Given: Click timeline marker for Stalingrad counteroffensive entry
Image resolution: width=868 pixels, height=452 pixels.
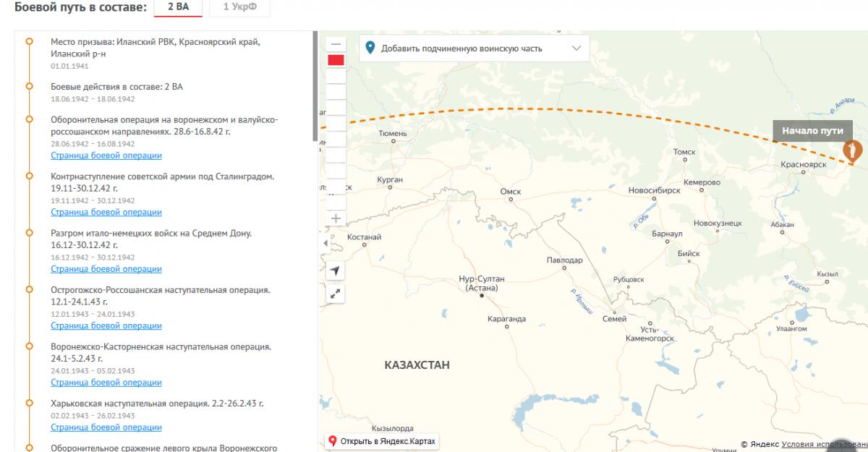Looking at the screenshot, I should pos(29,176).
